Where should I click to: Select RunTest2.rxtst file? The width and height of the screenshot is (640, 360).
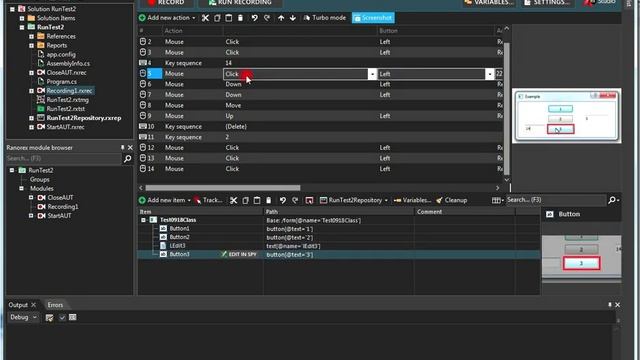tap(65, 109)
